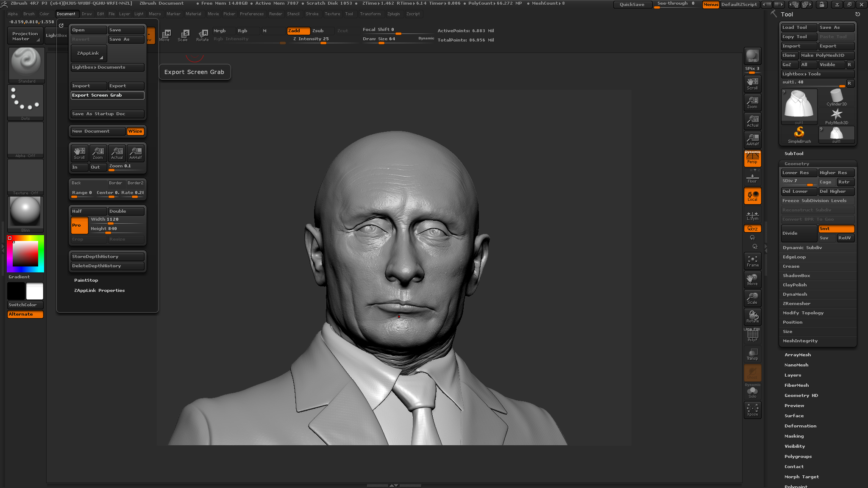Click Save As Startup Doc
This screenshot has height=488, width=868.
[108, 114]
